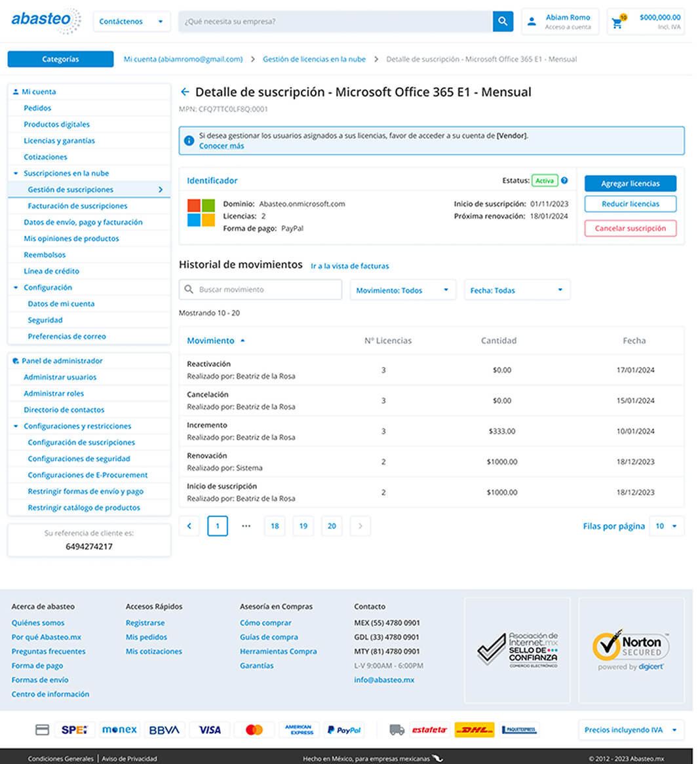Open the Fecha: Todas dropdown
This screenshot has width=700, height=764.
click(516, 290)
